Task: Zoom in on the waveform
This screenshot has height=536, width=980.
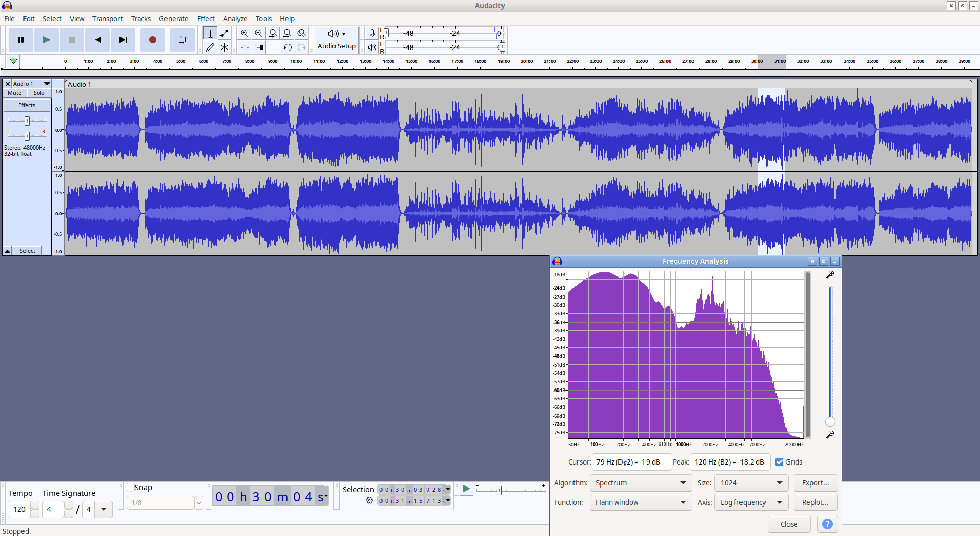Action: tap(244, 33)
